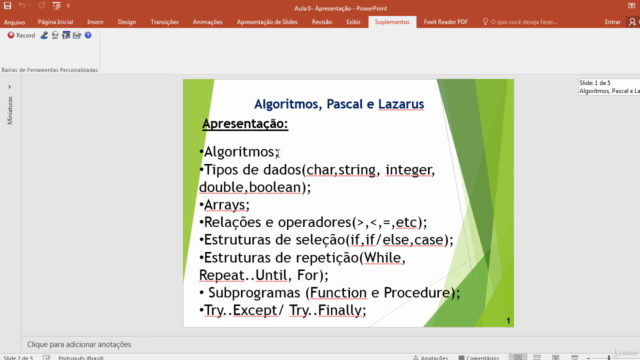The image size is (640, 360).
Task: Click the microphone audio settings icon beside Record
Action: click(x=44, y=36)
